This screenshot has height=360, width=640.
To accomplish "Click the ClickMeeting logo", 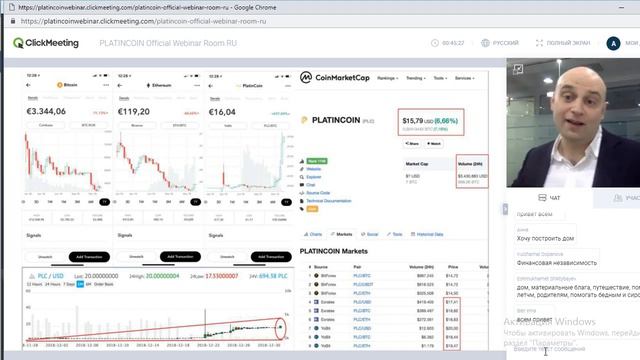I will tap(46, 43).
